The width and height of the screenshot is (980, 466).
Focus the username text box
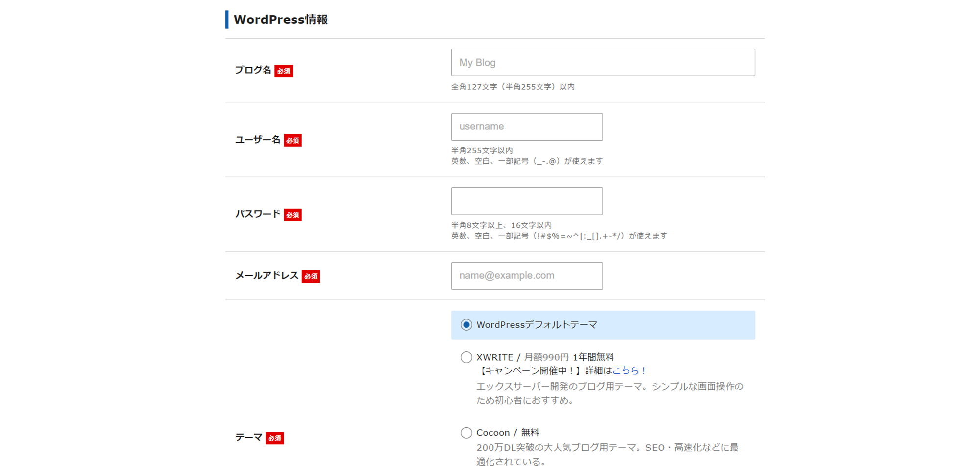(x=526, y=127)
